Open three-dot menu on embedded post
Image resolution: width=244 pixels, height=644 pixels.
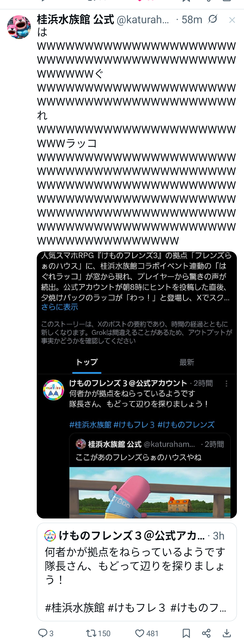[227, 383]
